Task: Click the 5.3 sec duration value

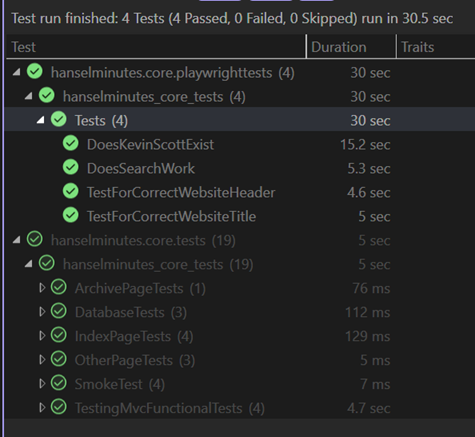Action: (369, 169)
